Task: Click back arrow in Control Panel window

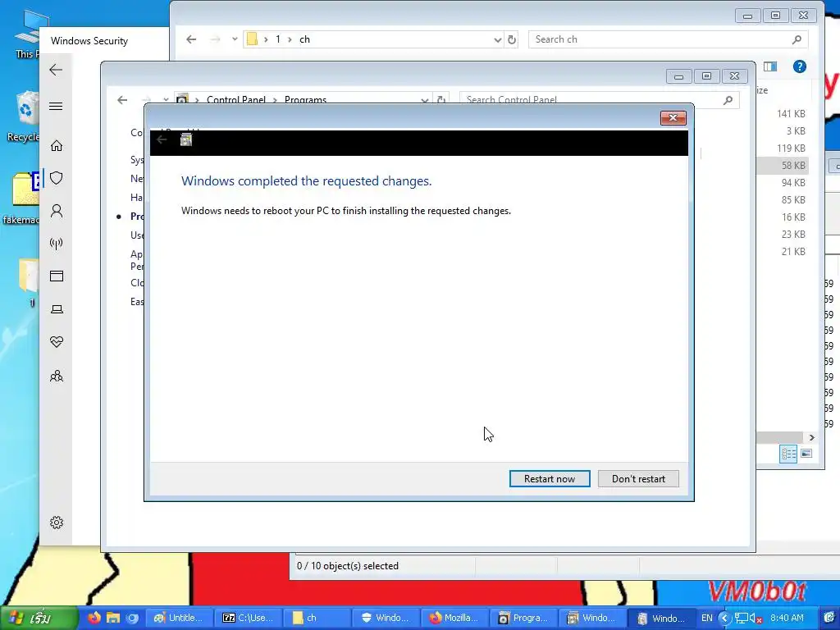Action: point(122,100)
